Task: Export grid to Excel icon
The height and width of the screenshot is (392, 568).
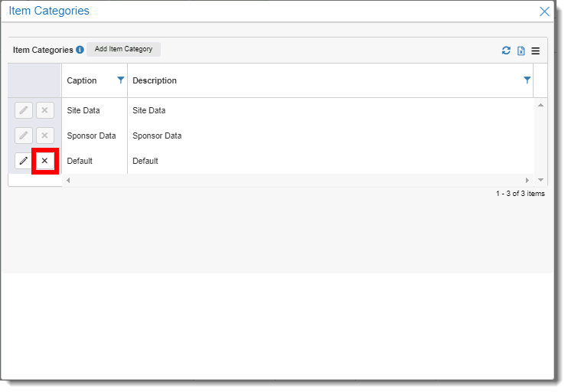Action: (521, 51)
